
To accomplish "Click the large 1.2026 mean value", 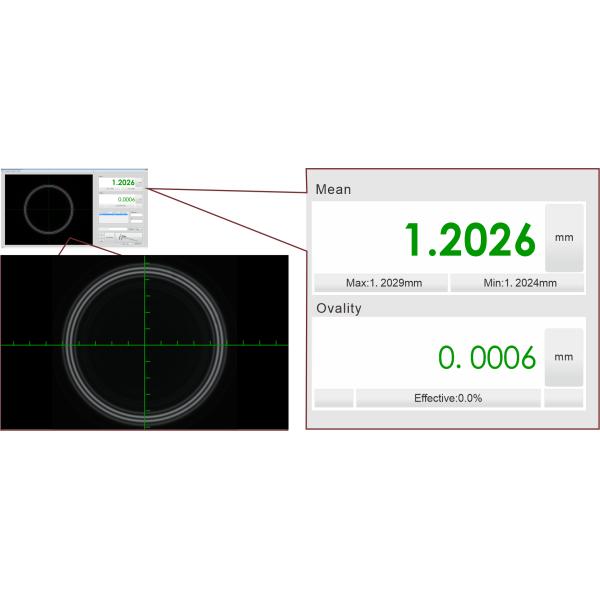I will coord(470,240).
